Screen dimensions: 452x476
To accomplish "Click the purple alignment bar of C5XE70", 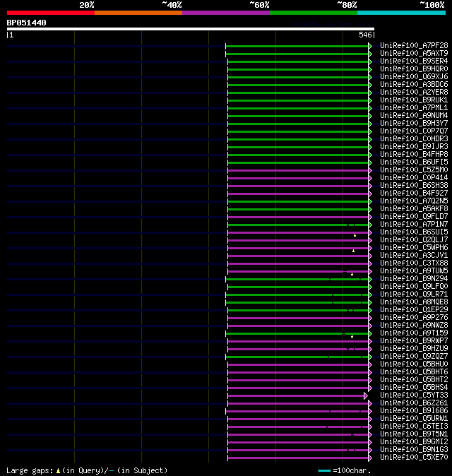I will [x=298, y=458].
